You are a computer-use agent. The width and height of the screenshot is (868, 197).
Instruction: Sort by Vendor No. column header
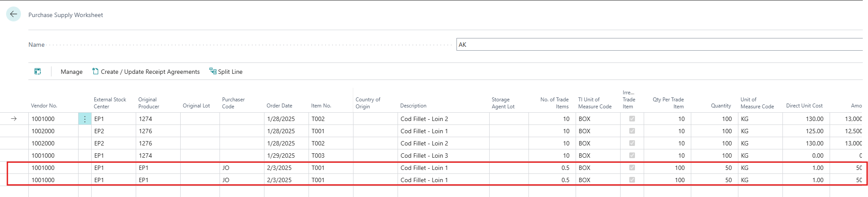[44, 106]
